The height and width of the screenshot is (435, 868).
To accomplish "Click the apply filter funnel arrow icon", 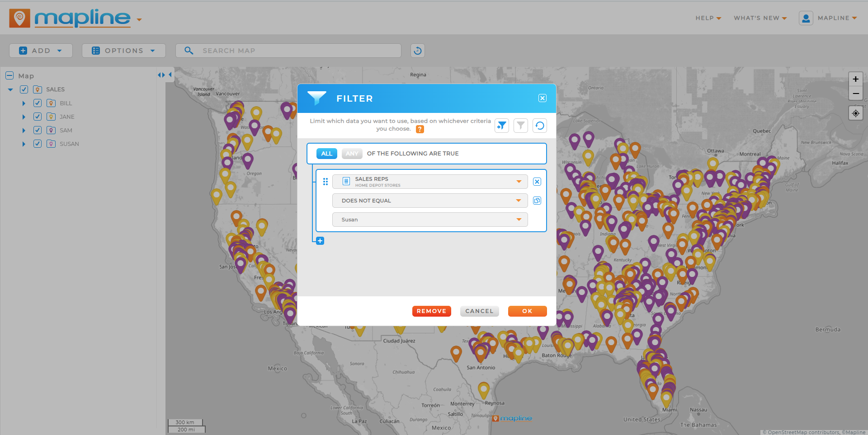I will 502,126.
